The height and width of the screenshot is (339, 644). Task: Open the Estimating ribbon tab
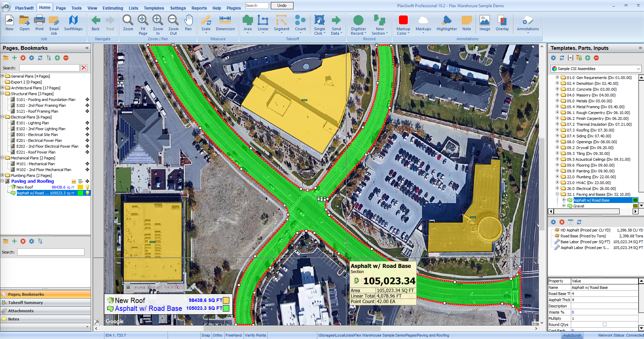113,8
